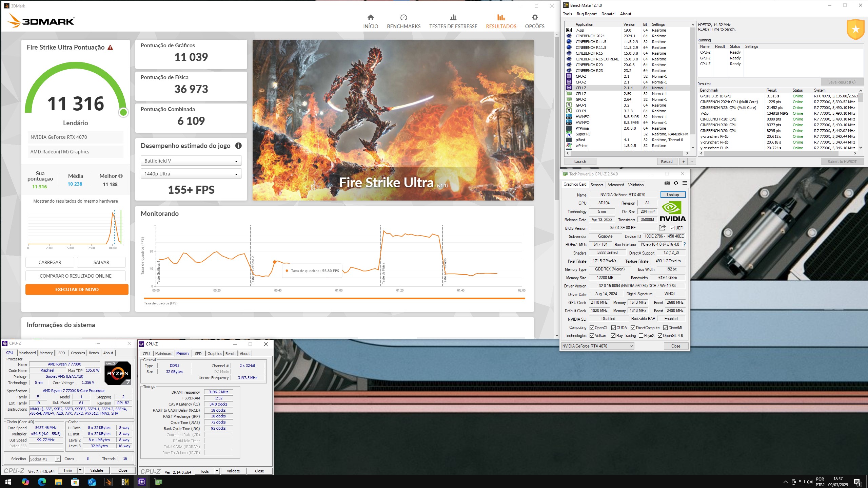Switch to GPU-Z via taskbar icon

point(158,482)
